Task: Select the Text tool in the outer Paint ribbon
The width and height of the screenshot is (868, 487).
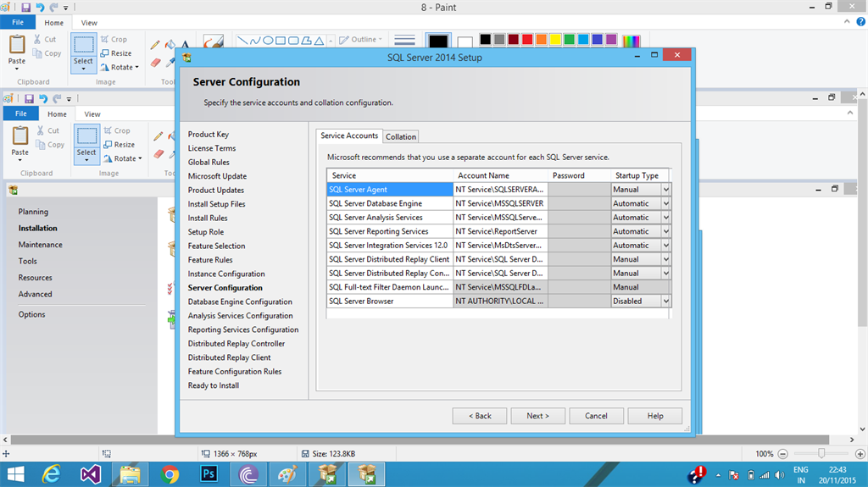Action: [185, 44]
